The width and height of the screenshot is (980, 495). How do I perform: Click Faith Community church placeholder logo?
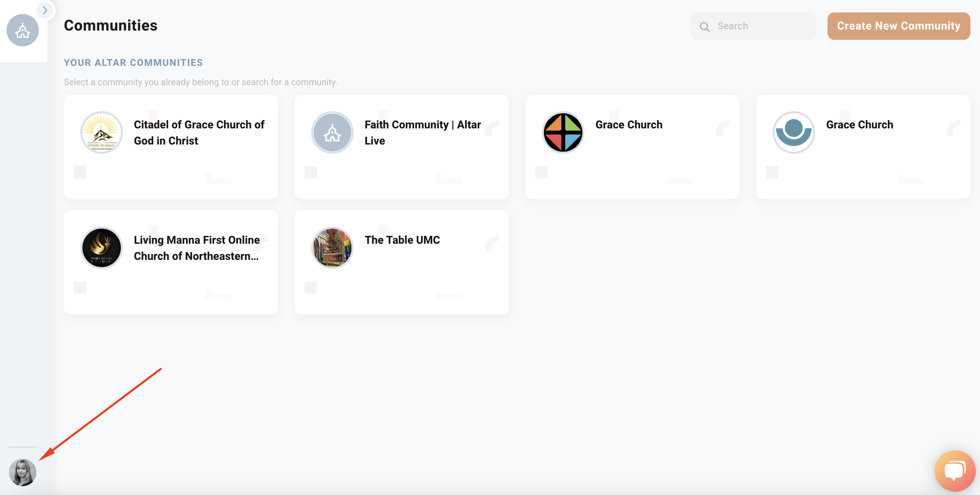[x=332, y=133]
